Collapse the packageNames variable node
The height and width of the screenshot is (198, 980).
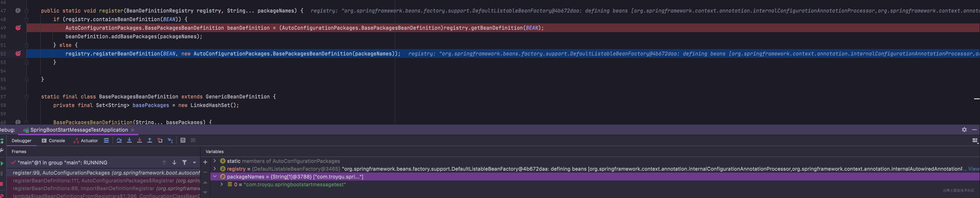[x=215, y=176]
